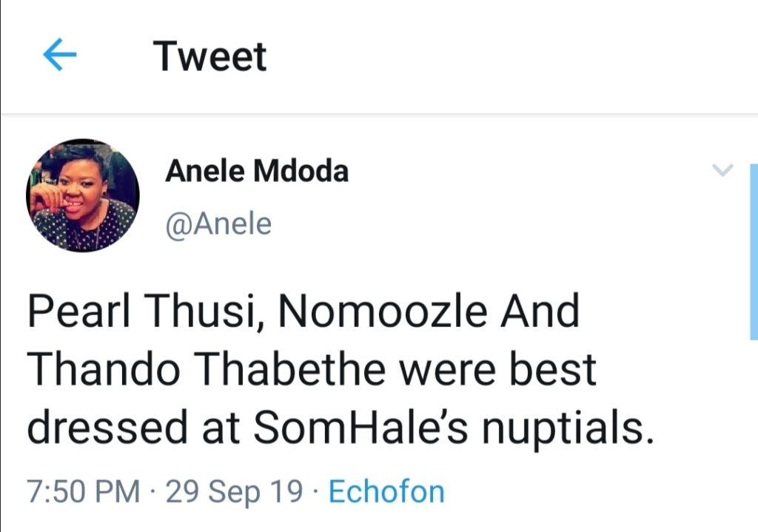Click the Tweet header title
Viewport: 758px width, 532px height.
pos(209,56)
